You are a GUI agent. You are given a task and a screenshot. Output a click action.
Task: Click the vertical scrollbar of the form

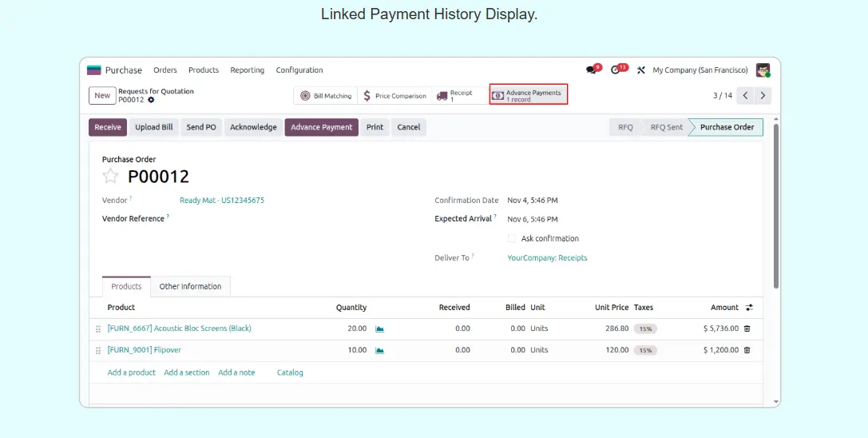[x=775, y=208]
